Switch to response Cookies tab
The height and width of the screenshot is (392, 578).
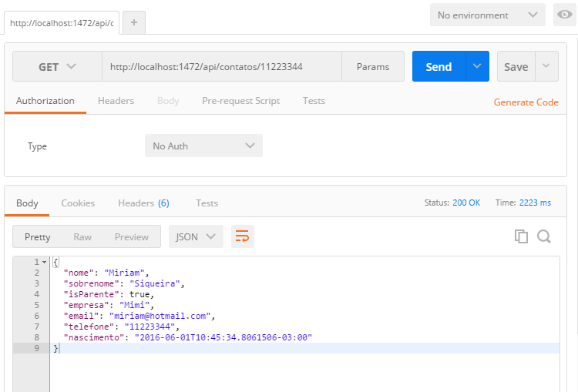[x=78, y=203]
